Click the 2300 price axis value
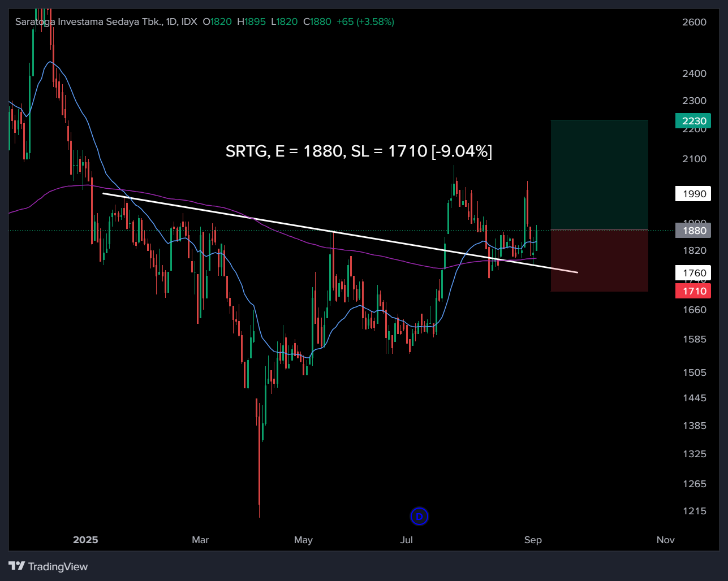Viewport: 728px width, 581px height. (694, 101)
